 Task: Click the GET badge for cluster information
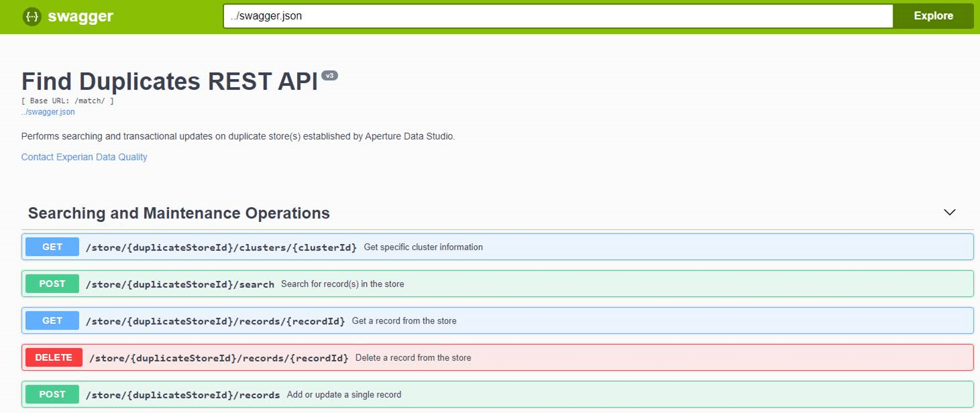pos(52,247)
